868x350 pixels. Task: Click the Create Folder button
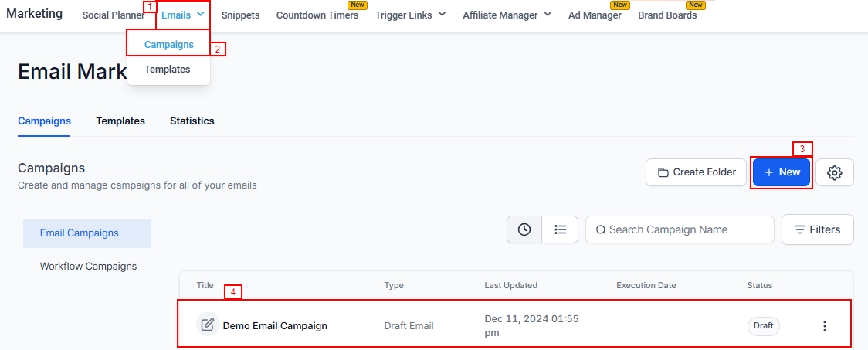(697, 172)
